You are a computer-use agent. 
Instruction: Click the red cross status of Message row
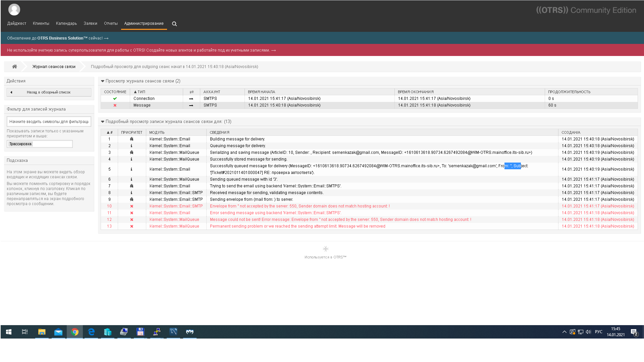coord(115,105)
